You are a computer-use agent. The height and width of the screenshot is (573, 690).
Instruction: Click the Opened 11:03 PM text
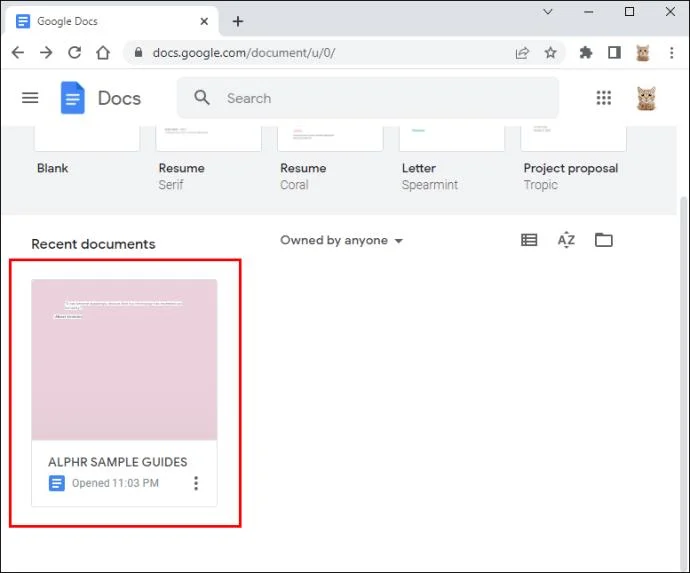pos(115,483)
